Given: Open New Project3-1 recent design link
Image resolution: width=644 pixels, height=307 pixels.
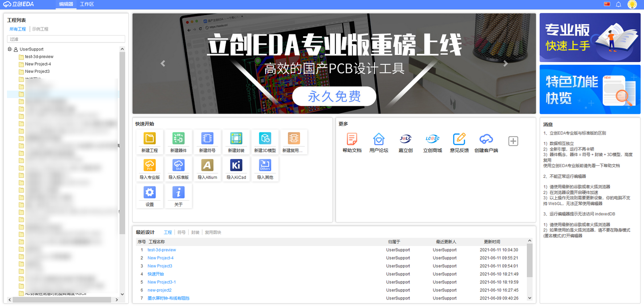Looking at the screenshot, I should pos(161,282).
